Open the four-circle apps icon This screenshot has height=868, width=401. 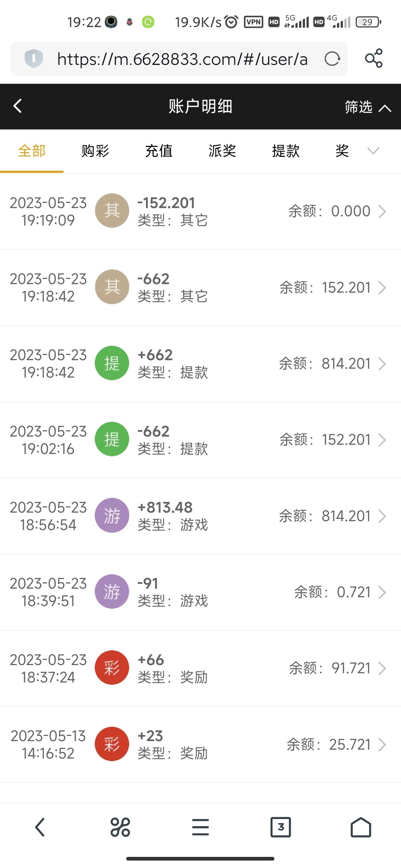click(120, 827)
